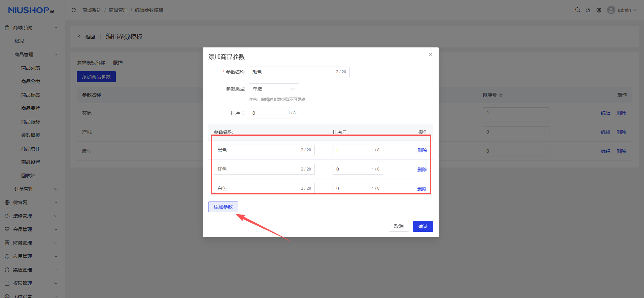
Task: Collapse the 商城系统 menu chevron
Action: click(56, 28)
